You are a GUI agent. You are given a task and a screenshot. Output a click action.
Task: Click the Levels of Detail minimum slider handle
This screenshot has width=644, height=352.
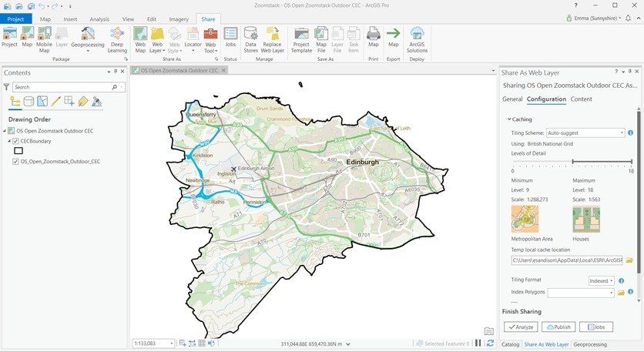click(x=572, y=162)
